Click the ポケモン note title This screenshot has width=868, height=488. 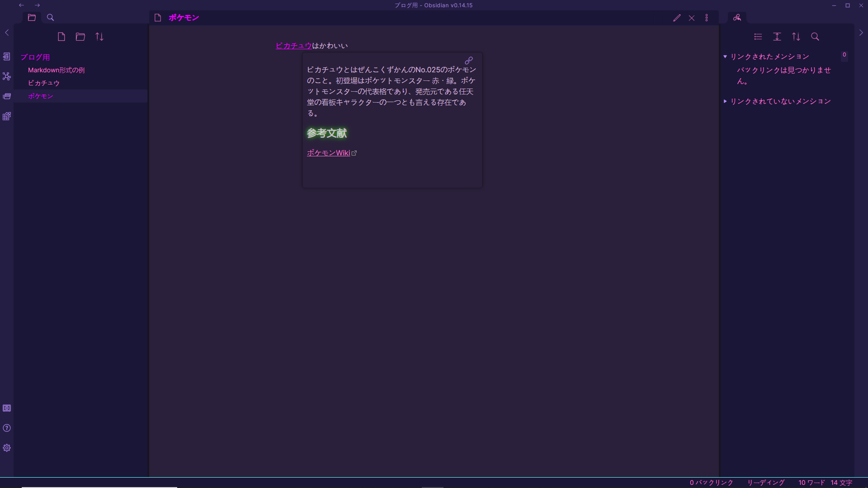184,18
